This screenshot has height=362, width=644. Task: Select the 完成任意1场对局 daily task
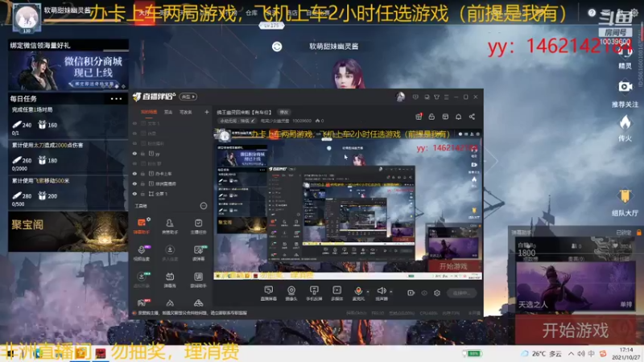[68, 122]
